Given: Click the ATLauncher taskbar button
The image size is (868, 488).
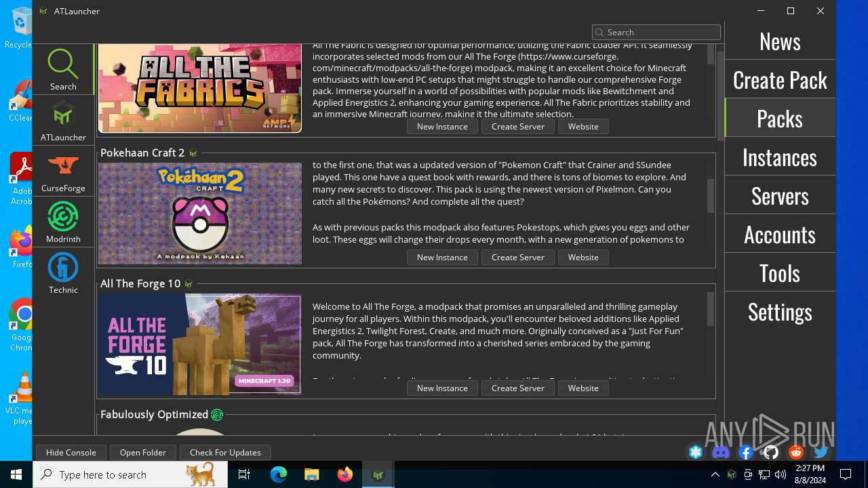Looking at the screenshot, I should coord(378,474).
